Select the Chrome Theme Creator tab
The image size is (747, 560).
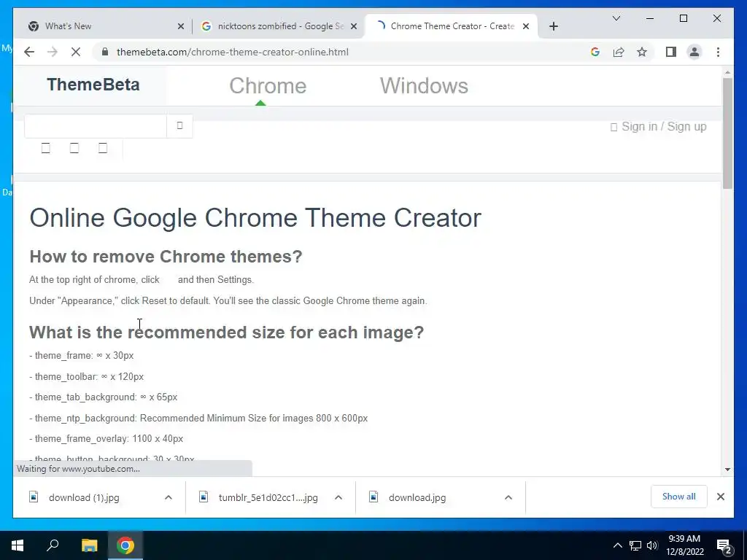coord(451,26)
